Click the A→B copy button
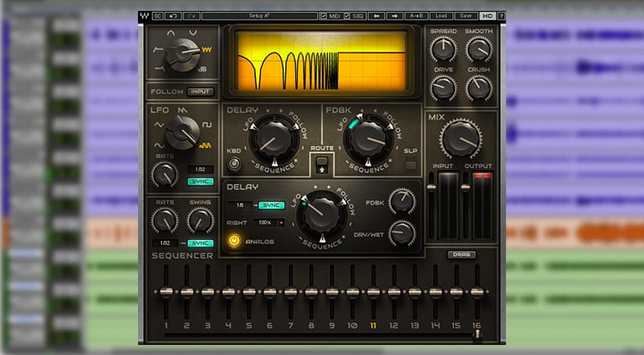The image size is (644, 355). click(x=416, y=16)
